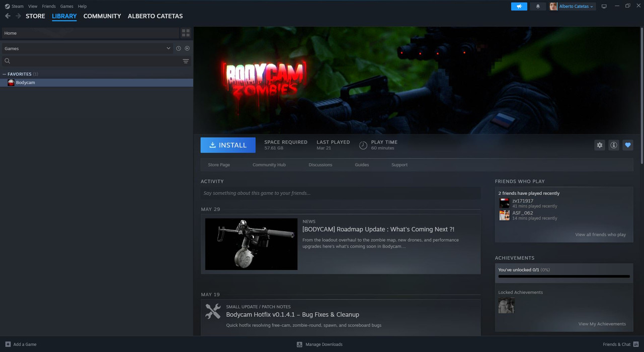644x352 pixels.
Task: Open the advanced filter options icon
Action: [x=186, y=61]
